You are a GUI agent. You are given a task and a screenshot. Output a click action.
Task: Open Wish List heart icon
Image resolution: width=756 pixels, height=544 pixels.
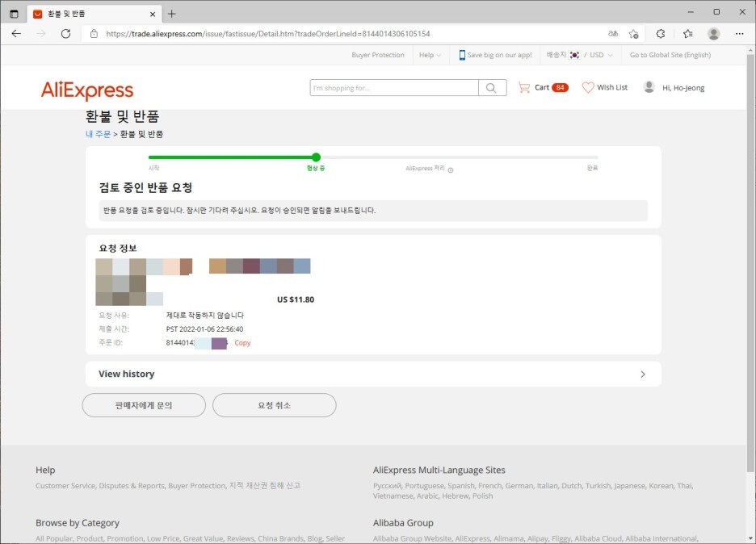point(588,87)
